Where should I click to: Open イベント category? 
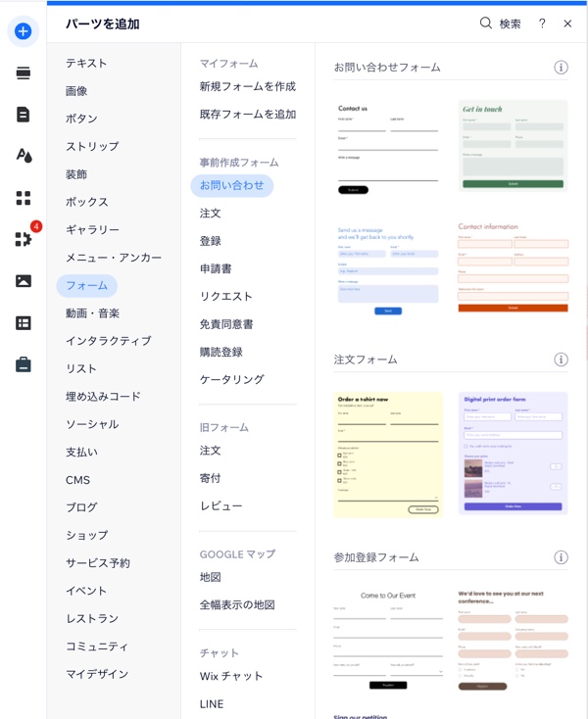pos(86,591)
